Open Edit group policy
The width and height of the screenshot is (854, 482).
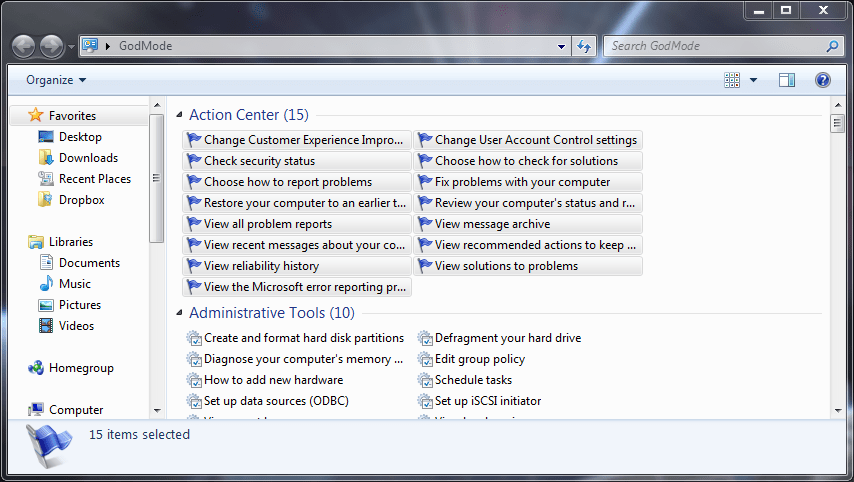(x=472, y=359)
